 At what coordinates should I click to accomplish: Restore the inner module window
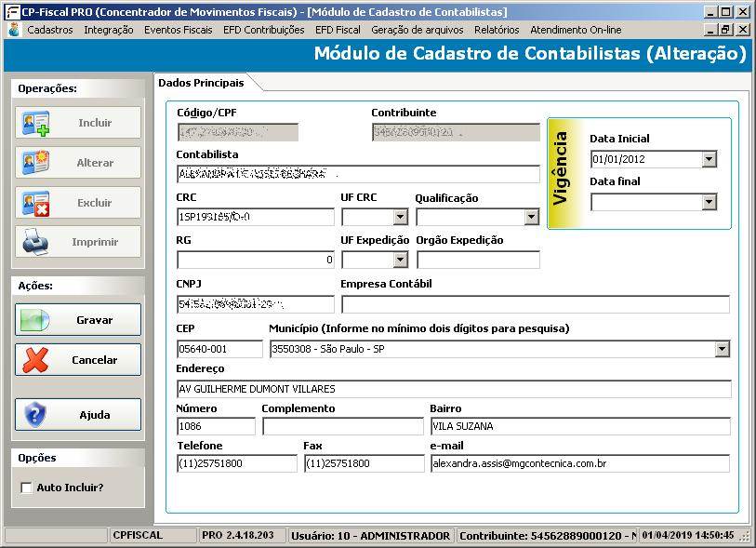click(x=725, y=30)
